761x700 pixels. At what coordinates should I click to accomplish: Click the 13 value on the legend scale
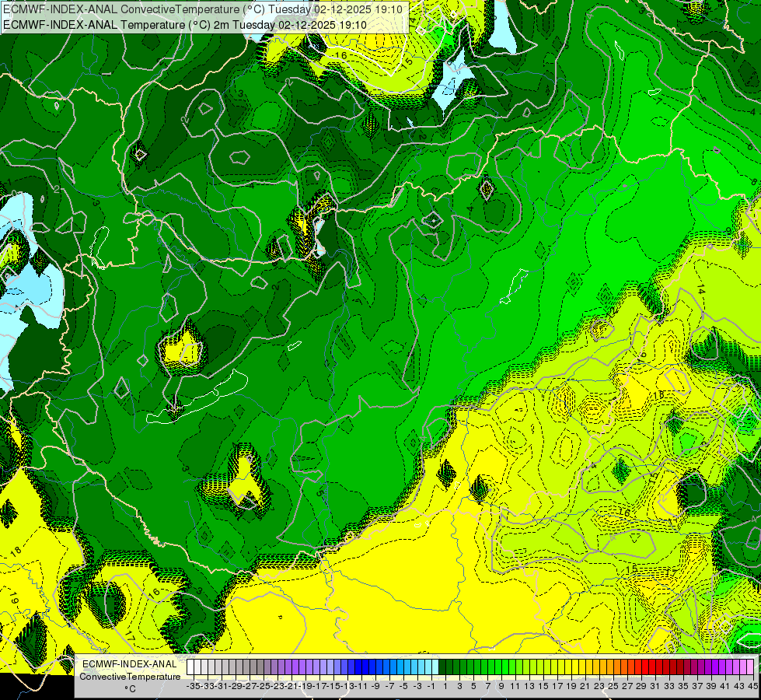click(529, 686)
